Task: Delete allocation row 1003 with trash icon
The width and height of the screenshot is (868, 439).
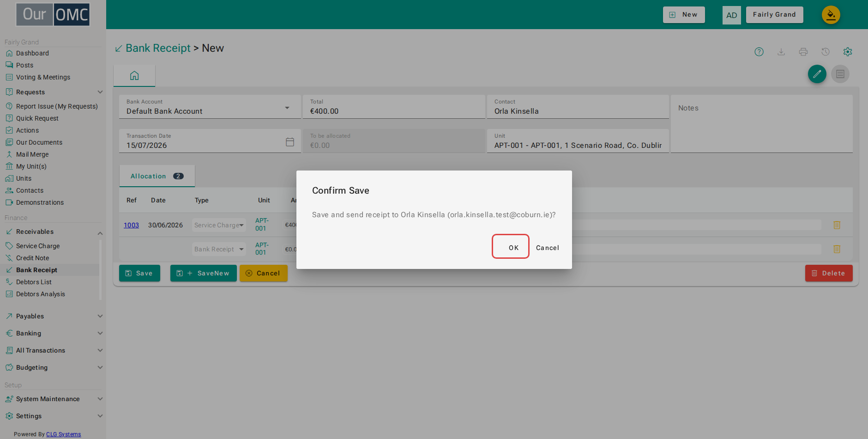Action: point(837,225)
